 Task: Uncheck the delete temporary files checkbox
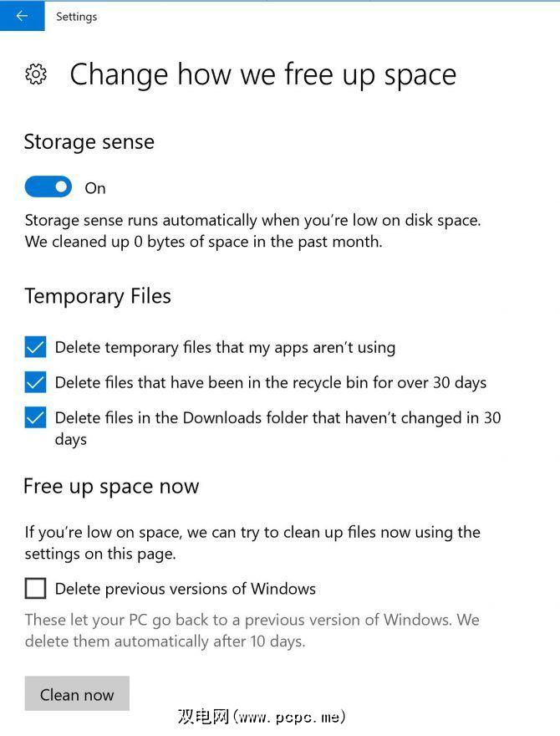coord(35,347)
